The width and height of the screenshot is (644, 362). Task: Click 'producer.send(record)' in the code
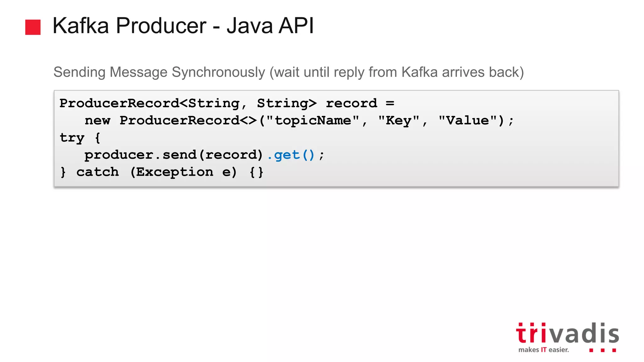coord(173,155)
